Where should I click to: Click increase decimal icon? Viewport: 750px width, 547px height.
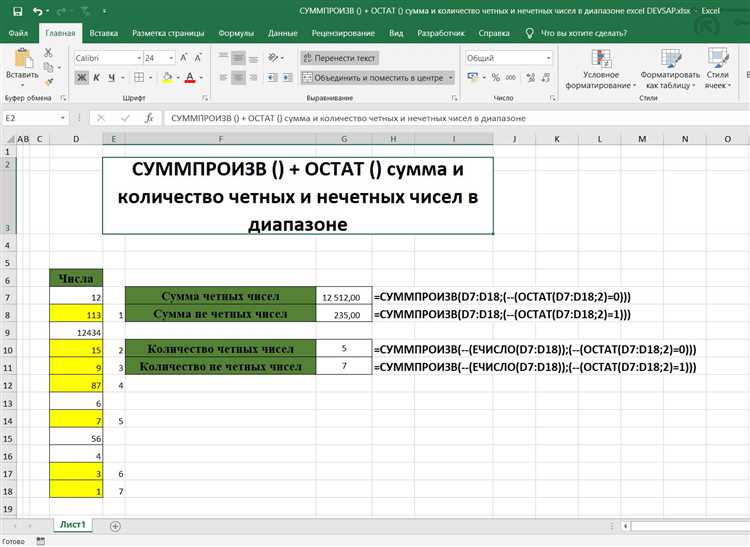[x=530, y=77]
